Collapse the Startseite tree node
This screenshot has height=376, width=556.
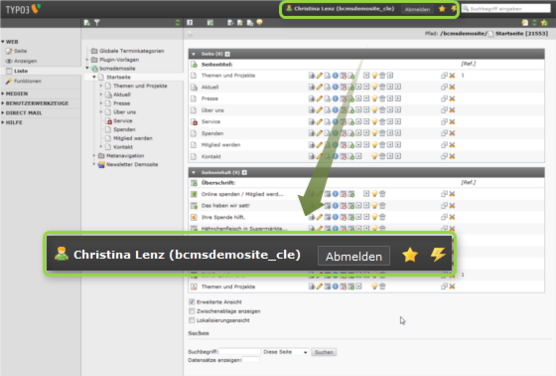[x=94, y=77]
